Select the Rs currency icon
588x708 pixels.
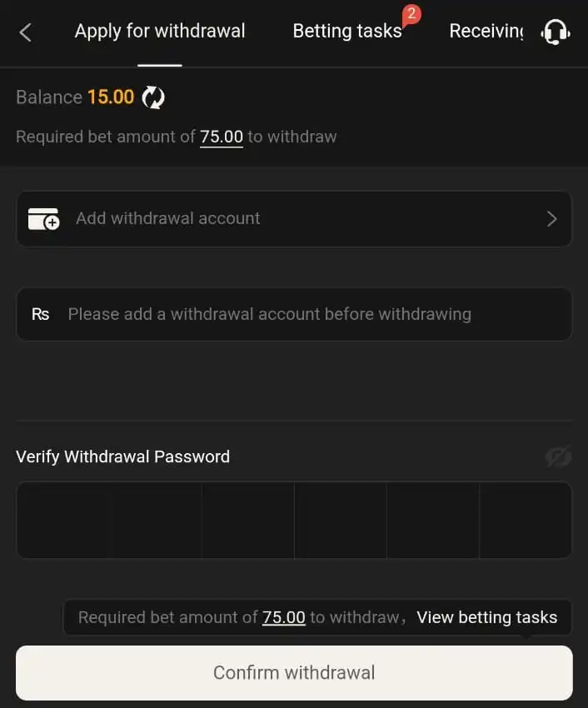[x=39, y=314]
